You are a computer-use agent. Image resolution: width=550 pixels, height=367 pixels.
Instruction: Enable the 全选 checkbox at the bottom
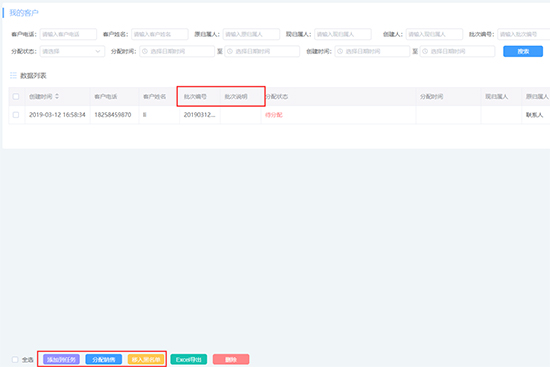coord(15,360)
